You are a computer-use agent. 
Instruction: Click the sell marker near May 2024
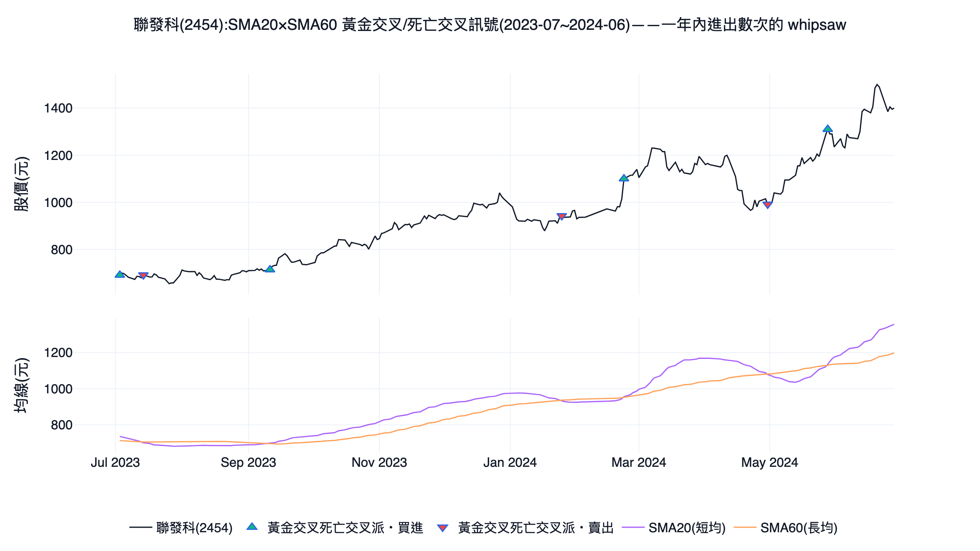click(768, 205)
